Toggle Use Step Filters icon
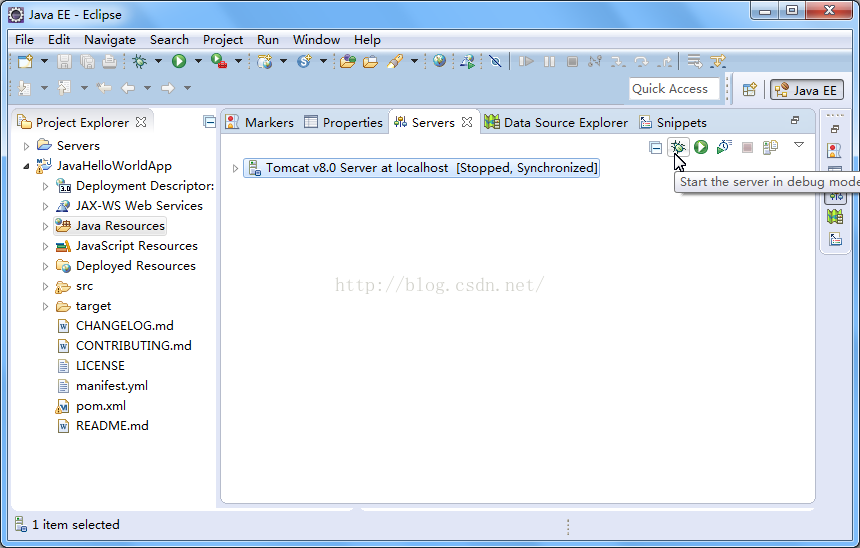 (x=717, y=61)
